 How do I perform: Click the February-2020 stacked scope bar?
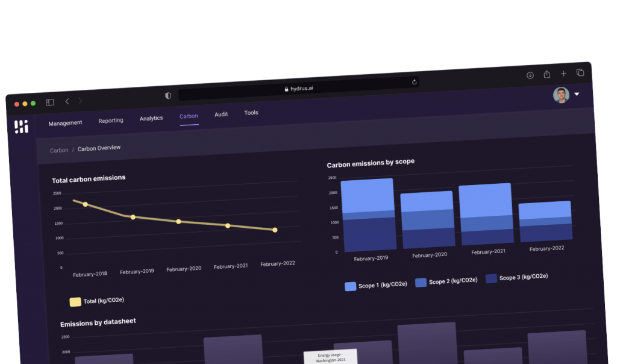coord(428,219)
